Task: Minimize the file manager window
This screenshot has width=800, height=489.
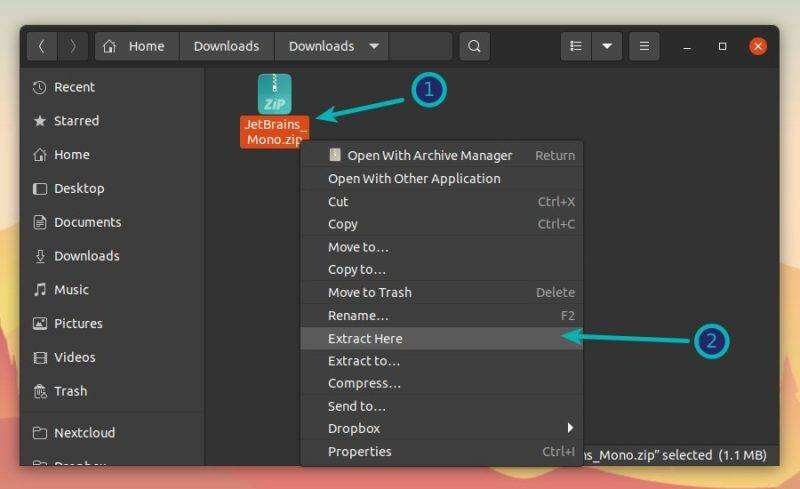Action: point(687,46)
